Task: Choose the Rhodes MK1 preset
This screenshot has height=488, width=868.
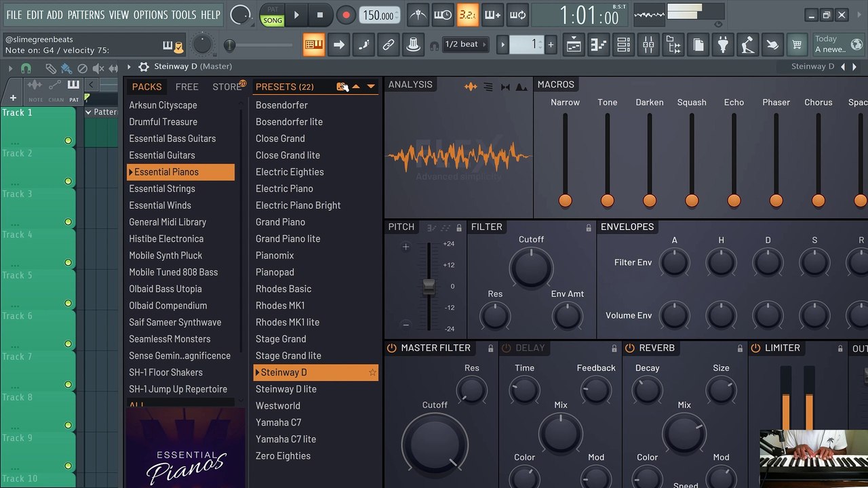Action: click(280, 305)
